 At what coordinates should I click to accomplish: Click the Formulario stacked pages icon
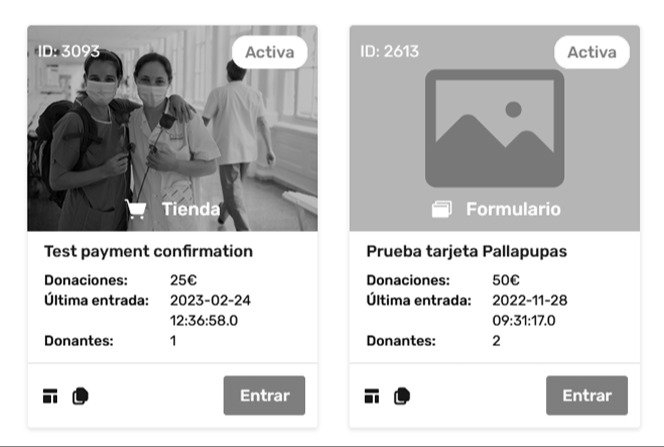click(x=442, y=209)
